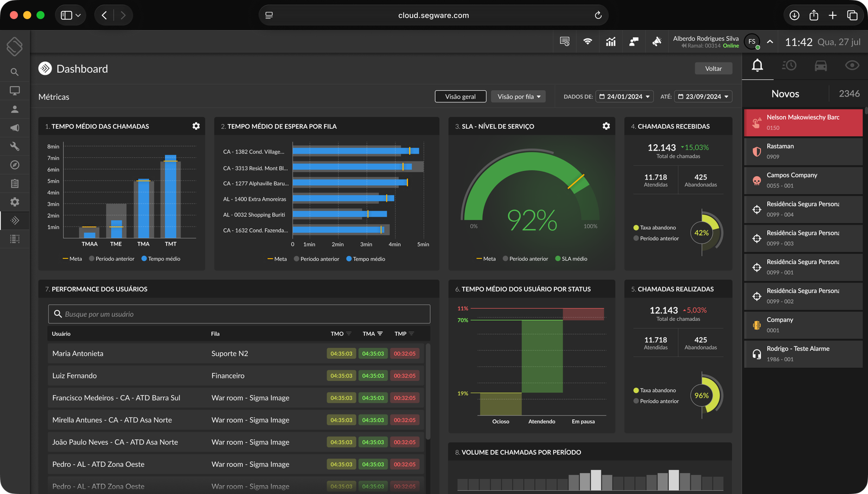This screenshot has height=494, width=868.
Task: Select the wrench tools icon in sidebar
Action: pos(15,146)
